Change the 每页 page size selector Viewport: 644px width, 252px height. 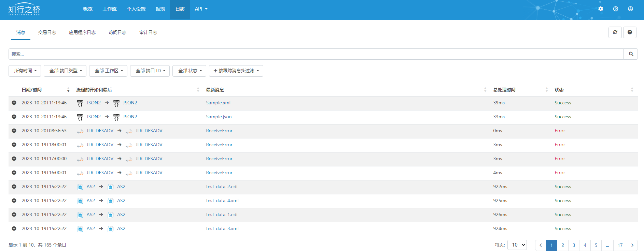click(517, 245)
